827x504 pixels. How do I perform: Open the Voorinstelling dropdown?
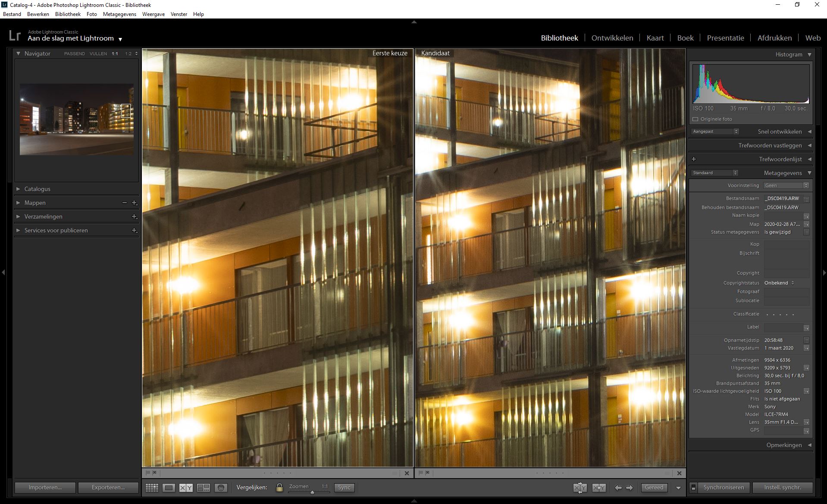tap(786, 185)
